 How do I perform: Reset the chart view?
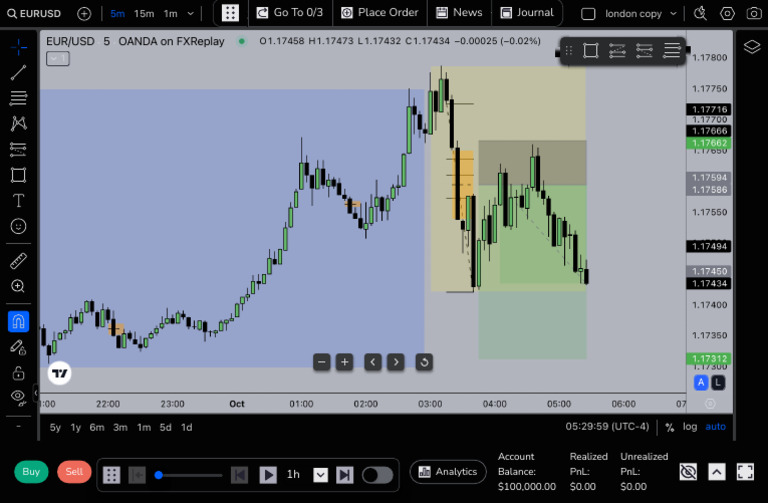[x=424, y=362]
